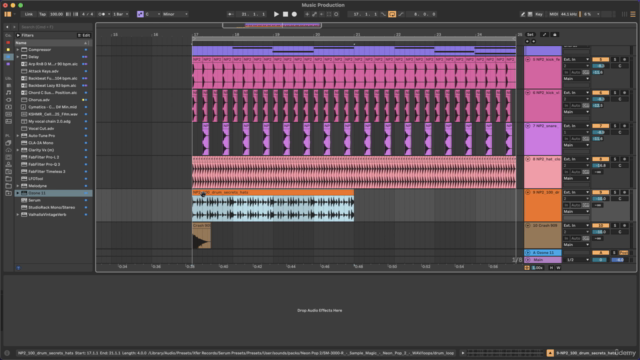
Task: Click the Arrangement Record button
Action: (294, 14)
